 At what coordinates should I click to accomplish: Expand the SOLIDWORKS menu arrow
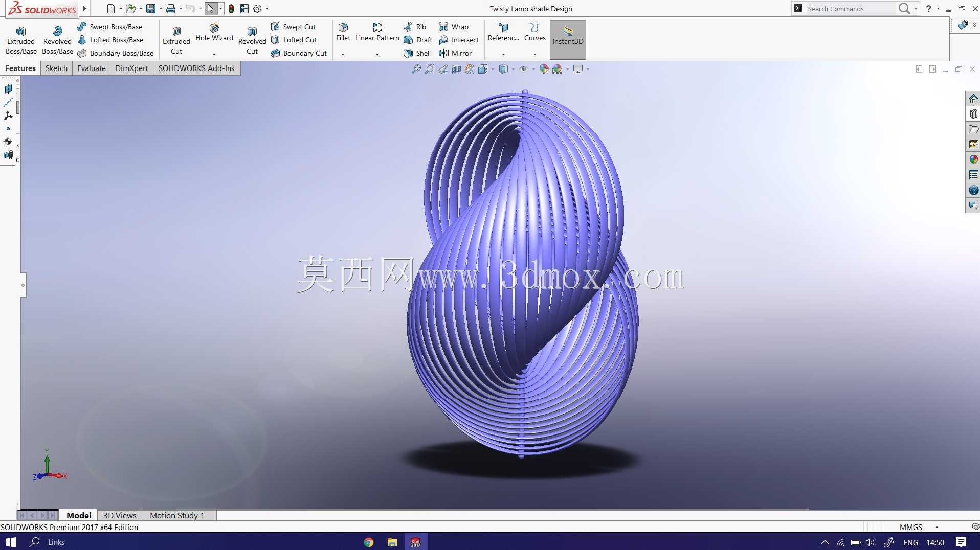coord(84,9)
